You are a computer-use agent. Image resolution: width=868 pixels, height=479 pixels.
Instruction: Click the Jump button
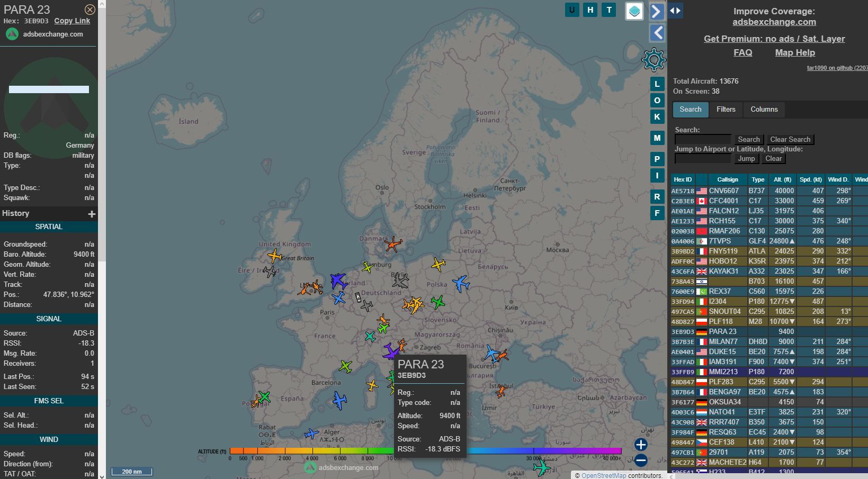coord(746,158)
